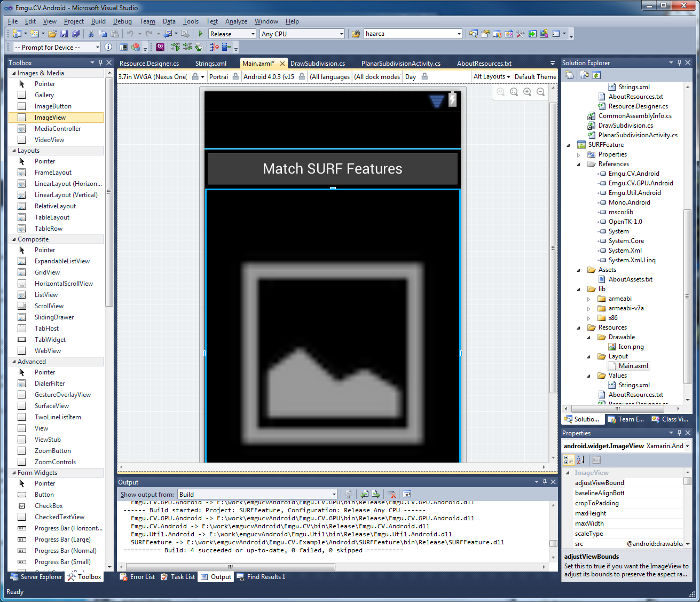Open Show output from Build dropdown
700x602 pixels.
pos(257,494)
